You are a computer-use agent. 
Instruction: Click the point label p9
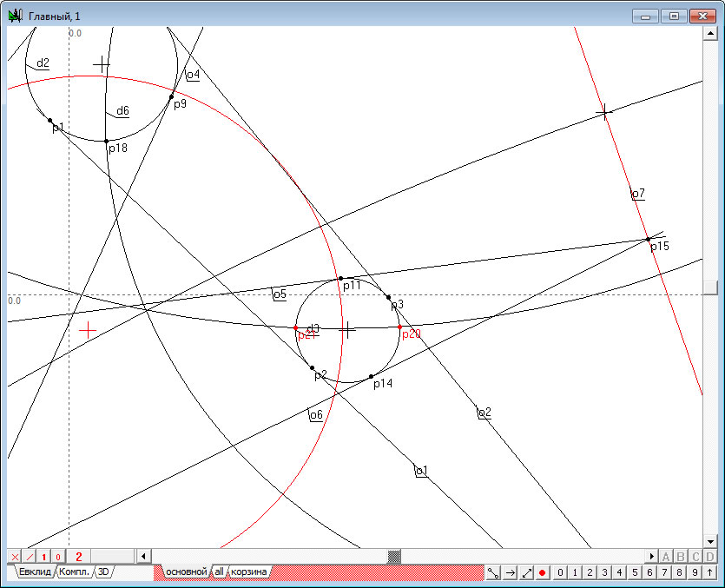(180, 103)
